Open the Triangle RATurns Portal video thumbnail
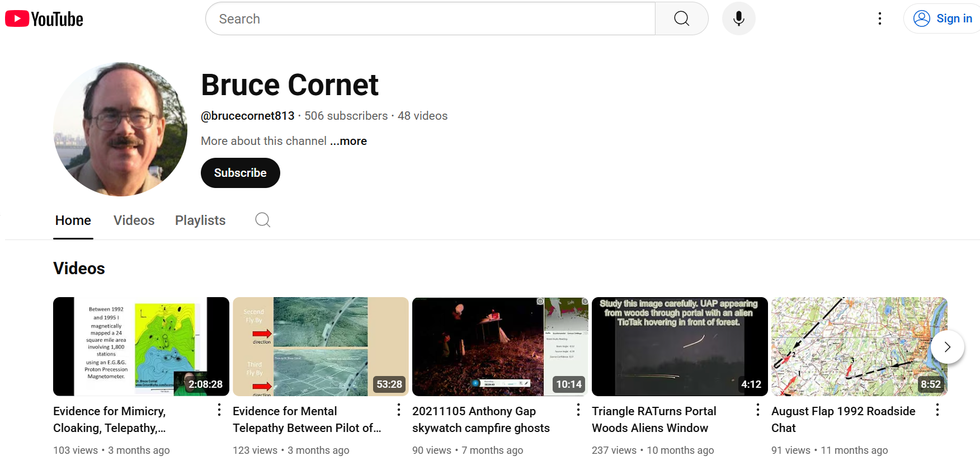 coord(679,346)
